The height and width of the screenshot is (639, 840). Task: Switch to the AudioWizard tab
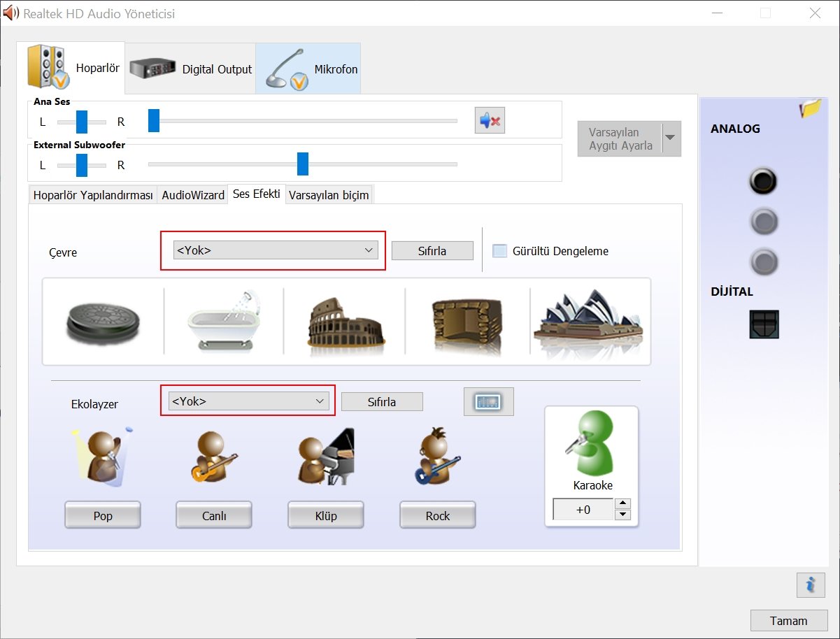193,195
